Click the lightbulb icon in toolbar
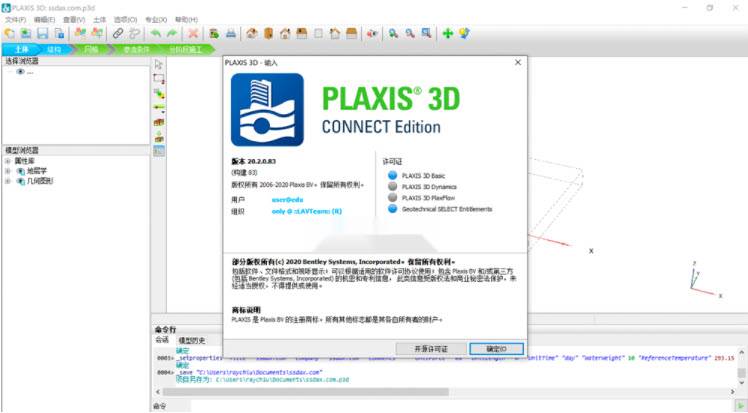Screen dimensions: 748x413 coord(464,33)
